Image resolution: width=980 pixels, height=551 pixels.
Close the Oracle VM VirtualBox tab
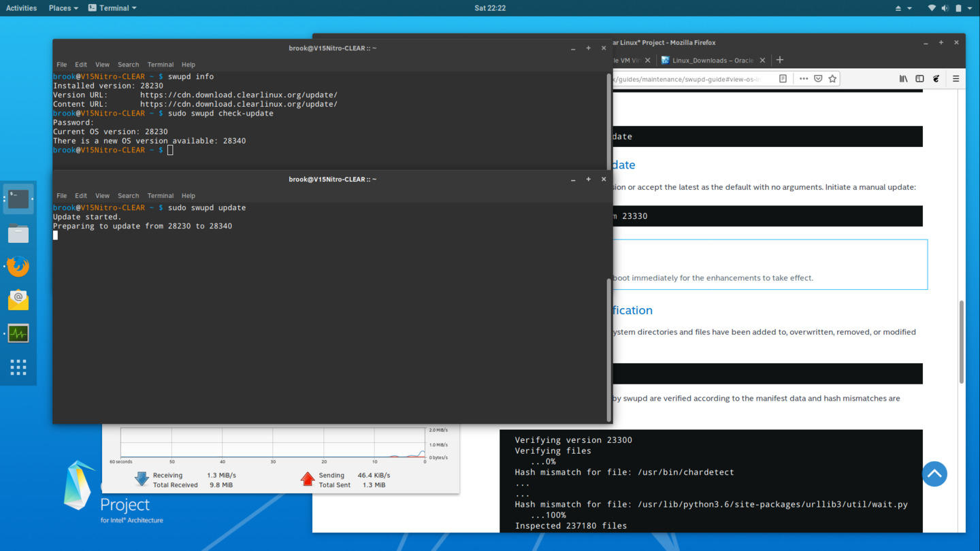(647, 60)
